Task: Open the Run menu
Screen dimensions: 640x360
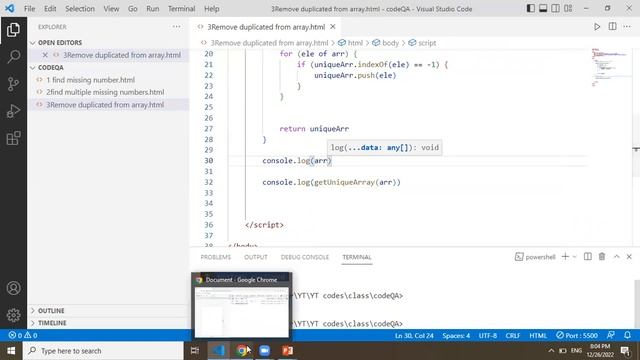Action: click(153, 9)
